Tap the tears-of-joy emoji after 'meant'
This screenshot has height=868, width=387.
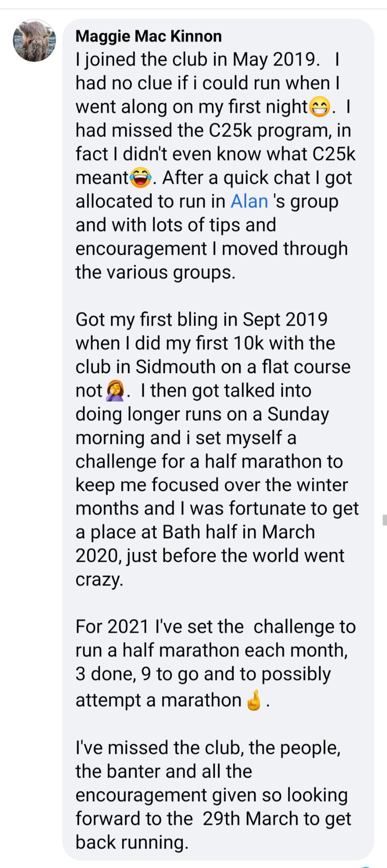141,178
